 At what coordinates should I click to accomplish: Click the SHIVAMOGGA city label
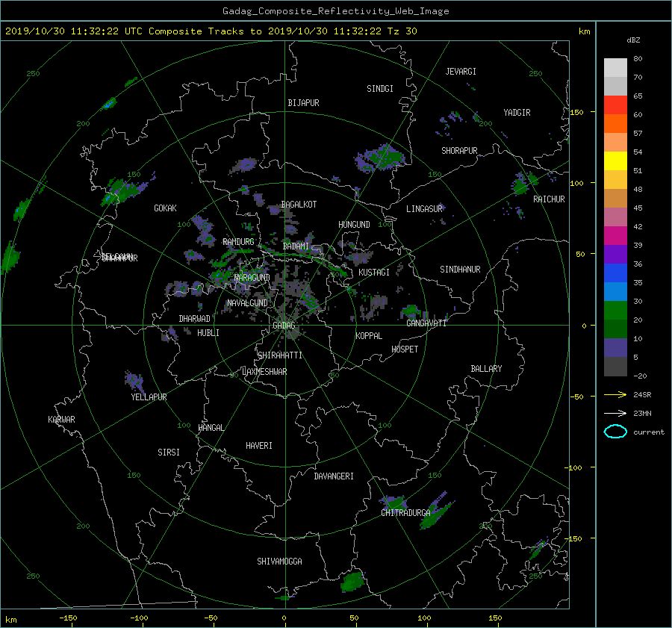279,562
